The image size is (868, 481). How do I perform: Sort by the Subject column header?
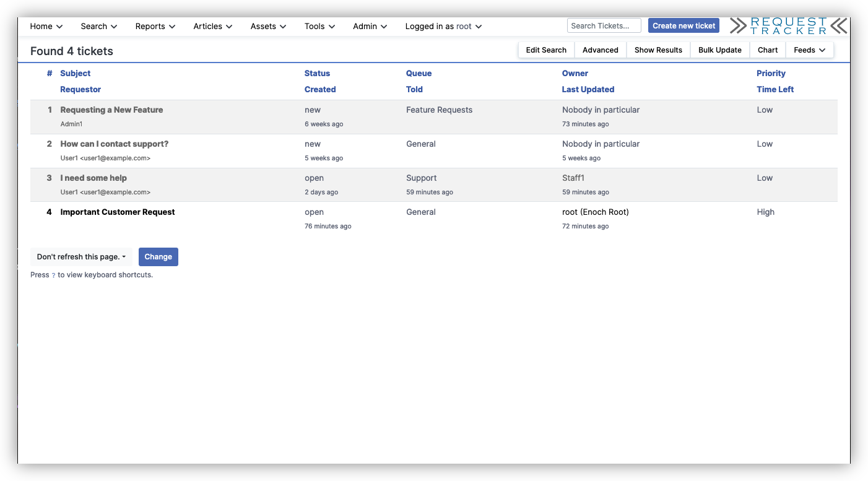click(x=76, y=73)
